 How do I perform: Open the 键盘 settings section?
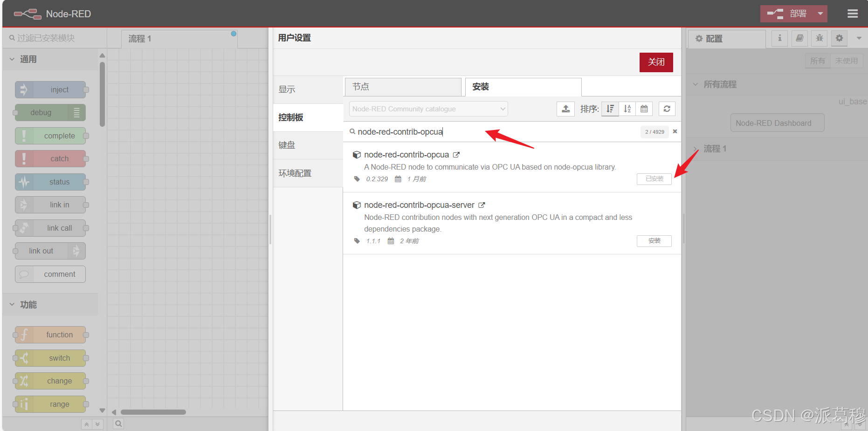(x=308, y=145)
